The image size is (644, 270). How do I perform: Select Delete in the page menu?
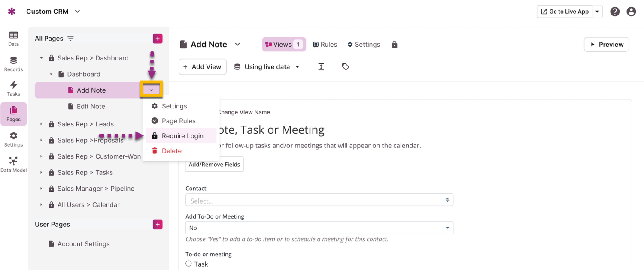[x=171, y=151]
